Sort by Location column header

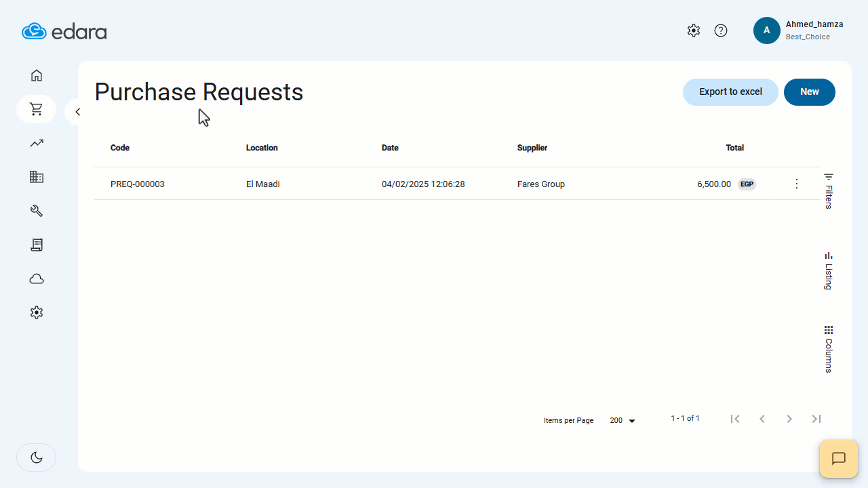click(262, 148)
